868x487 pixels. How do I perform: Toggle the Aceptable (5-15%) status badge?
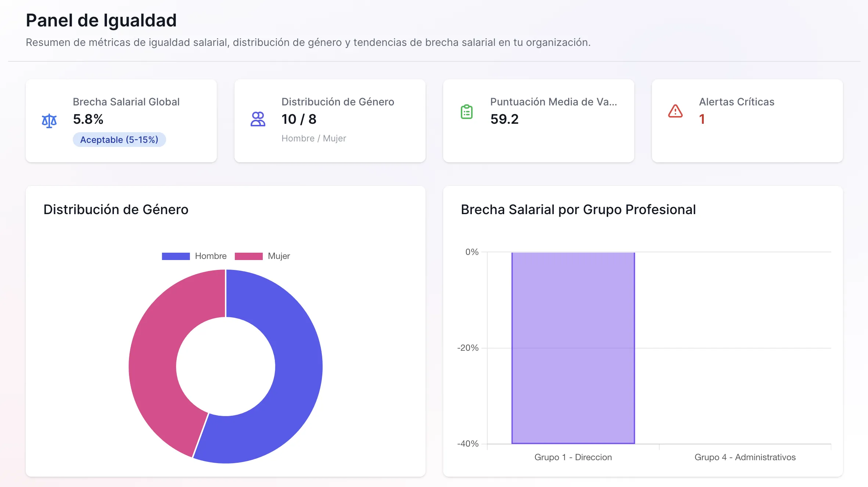coord(119,140)
